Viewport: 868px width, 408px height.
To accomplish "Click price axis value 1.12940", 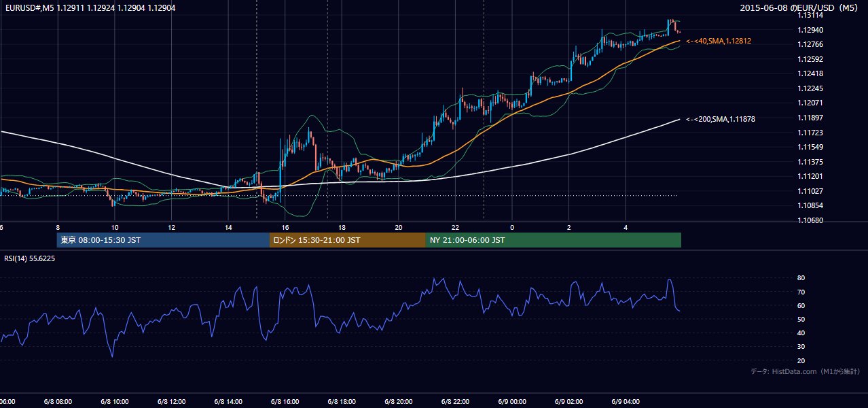I will (810, 30).
